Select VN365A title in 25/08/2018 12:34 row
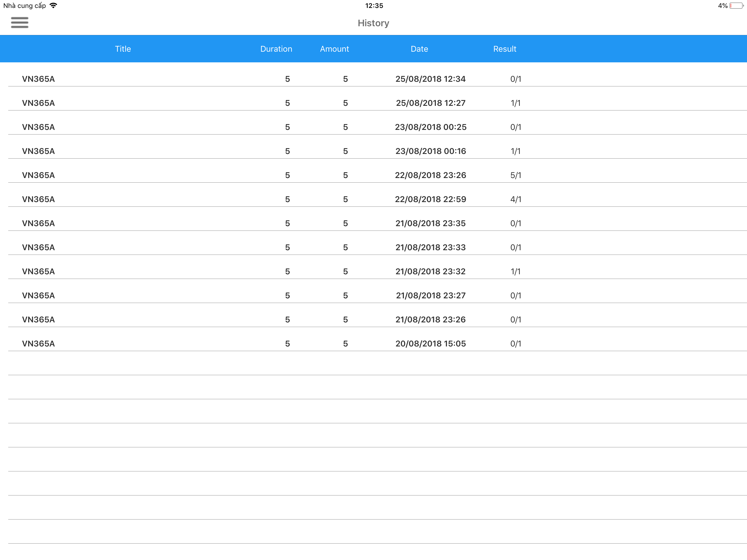The width and height of the screenshot is (747, 560). [39, 79]
